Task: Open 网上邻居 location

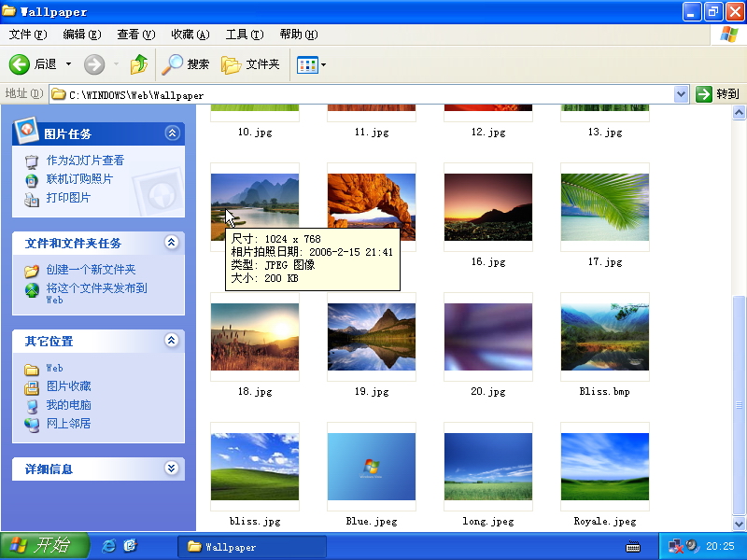Action: [68, 424]
